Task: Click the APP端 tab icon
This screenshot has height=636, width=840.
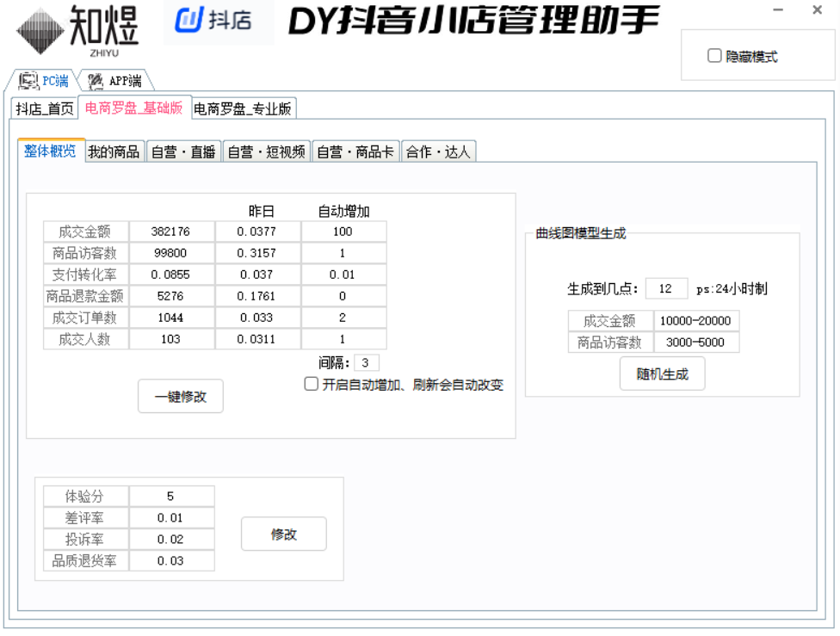Action: click(96, 81)
